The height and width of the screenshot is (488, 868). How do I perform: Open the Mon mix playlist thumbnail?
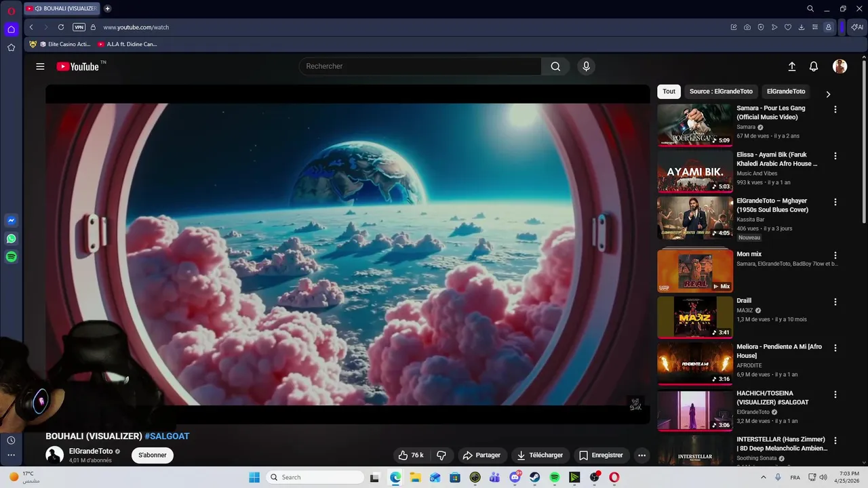695,270
